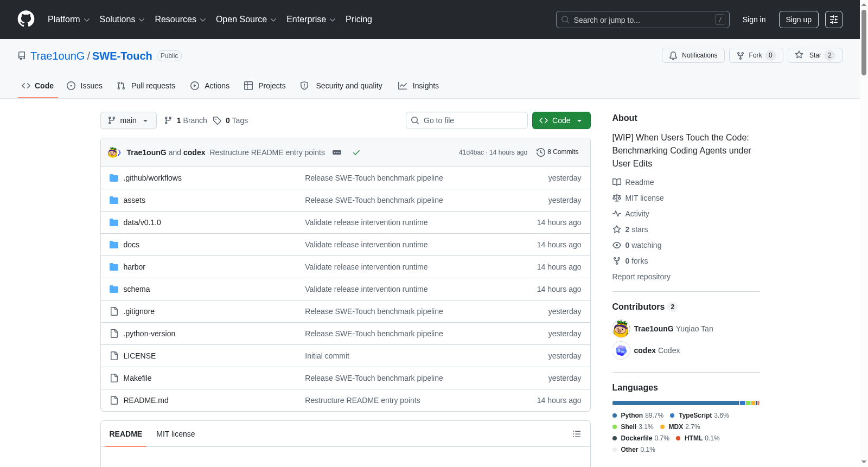Click the harbor folder icon

pyautogui.click(x=114, y=267)
